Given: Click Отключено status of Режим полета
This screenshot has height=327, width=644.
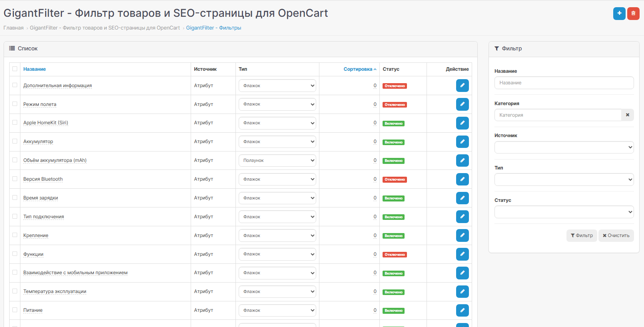Looking at the screenshot, I should (x=395, y=105).
